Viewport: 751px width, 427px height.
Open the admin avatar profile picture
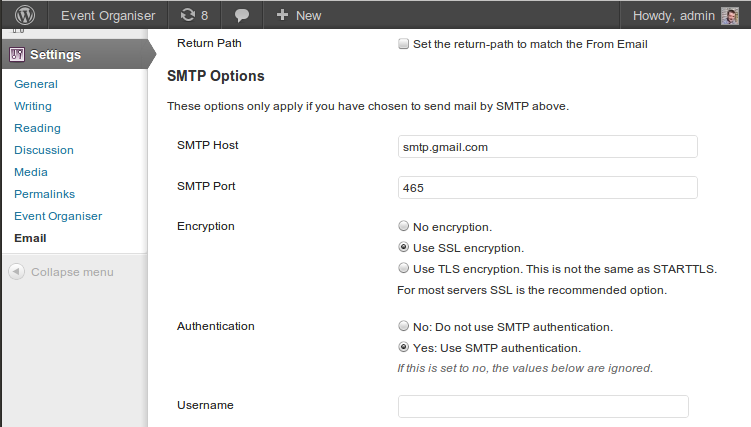pyautogui.click(x=730, y=16)
